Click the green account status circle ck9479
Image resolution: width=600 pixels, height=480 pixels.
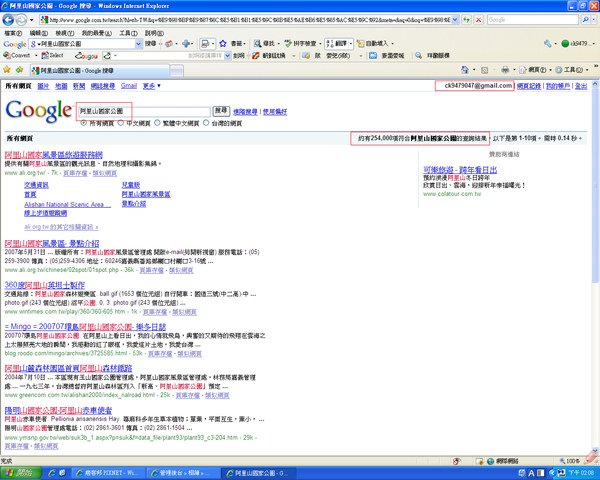(x=565, y=44)
